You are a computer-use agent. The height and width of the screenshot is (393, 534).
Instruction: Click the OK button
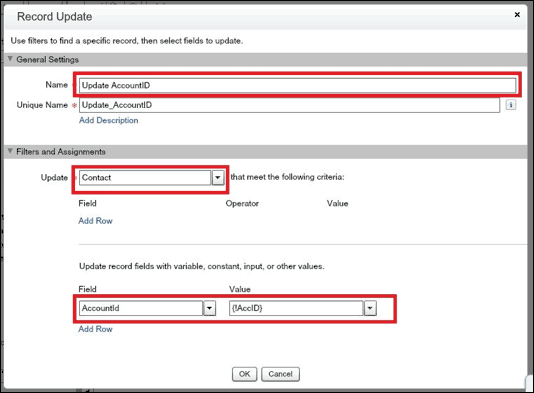pyautogui.click(x=245, y=374)
